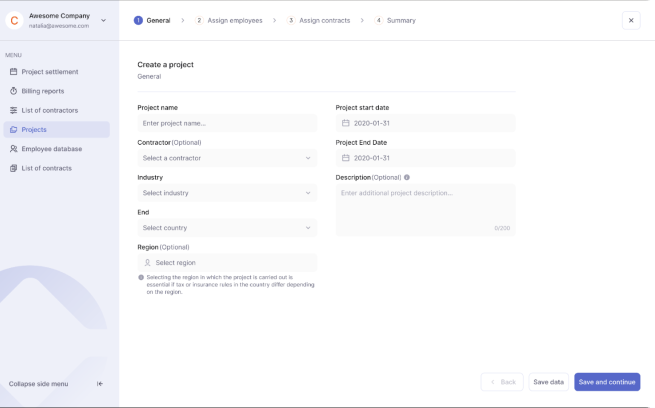The image size is (655, 408).
Task: Click calendar icon in Project start date
Action: click(346, 123)
